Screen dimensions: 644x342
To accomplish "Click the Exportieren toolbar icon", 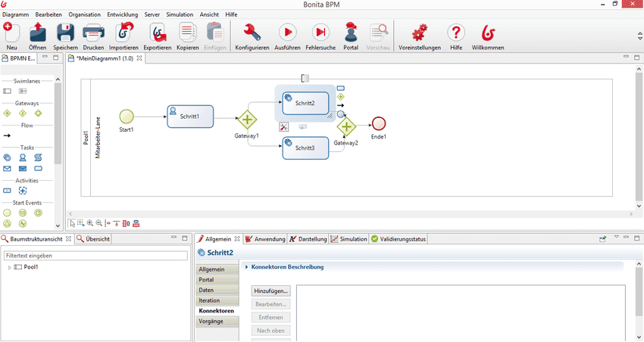I will coord(158,33).
